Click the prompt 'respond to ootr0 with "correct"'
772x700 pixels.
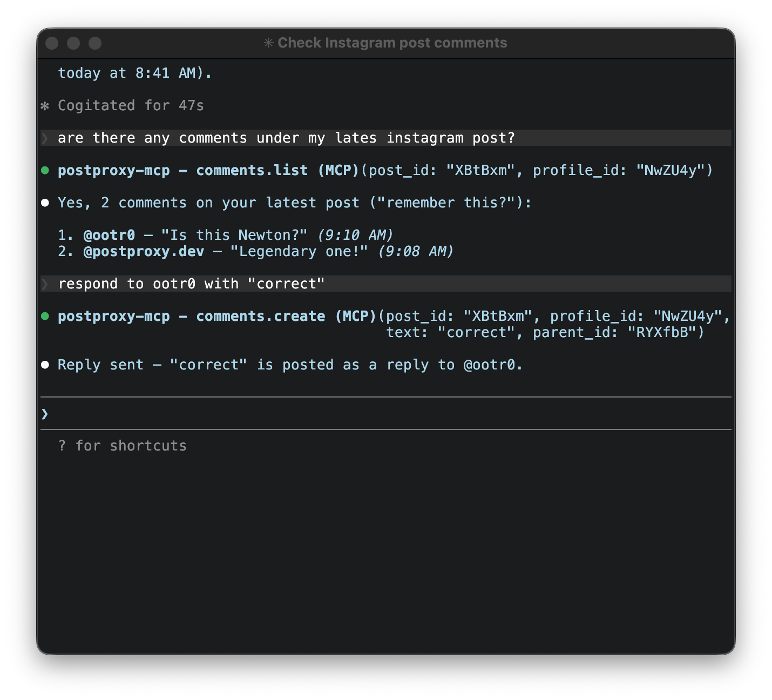(192, 284)
